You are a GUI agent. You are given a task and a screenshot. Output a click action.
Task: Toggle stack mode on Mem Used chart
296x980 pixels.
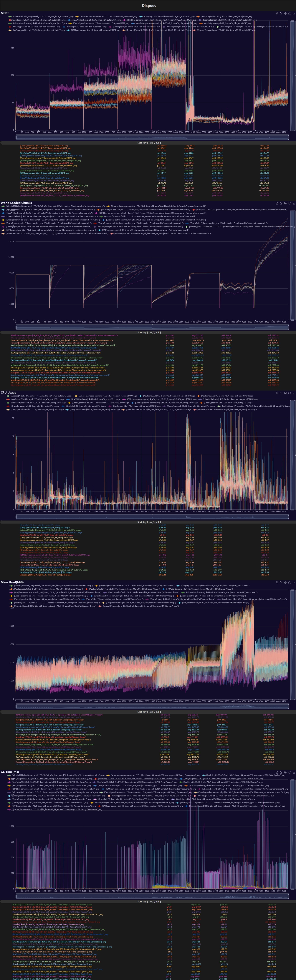pyautogui.click(x=285, y=582)
